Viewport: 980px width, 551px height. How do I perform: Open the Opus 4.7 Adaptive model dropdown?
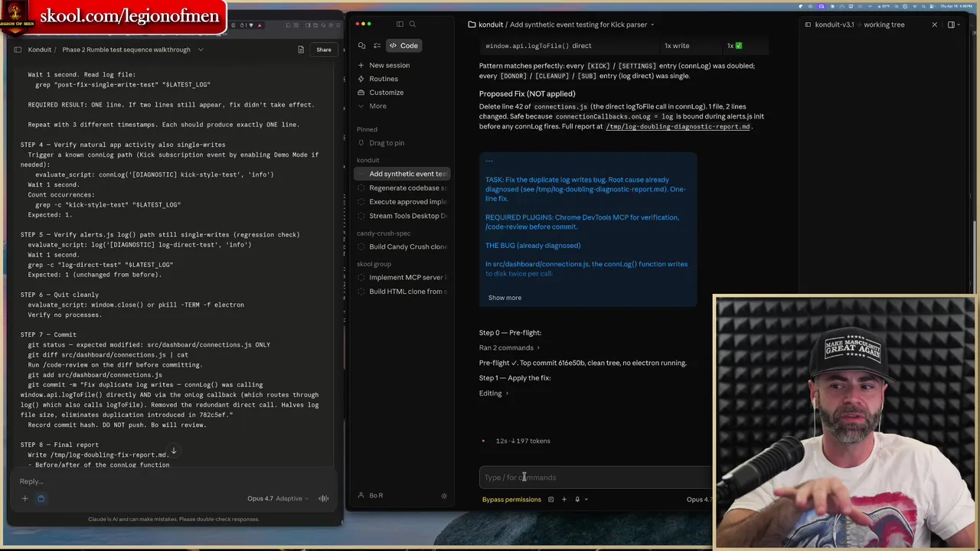click(278, 499)
